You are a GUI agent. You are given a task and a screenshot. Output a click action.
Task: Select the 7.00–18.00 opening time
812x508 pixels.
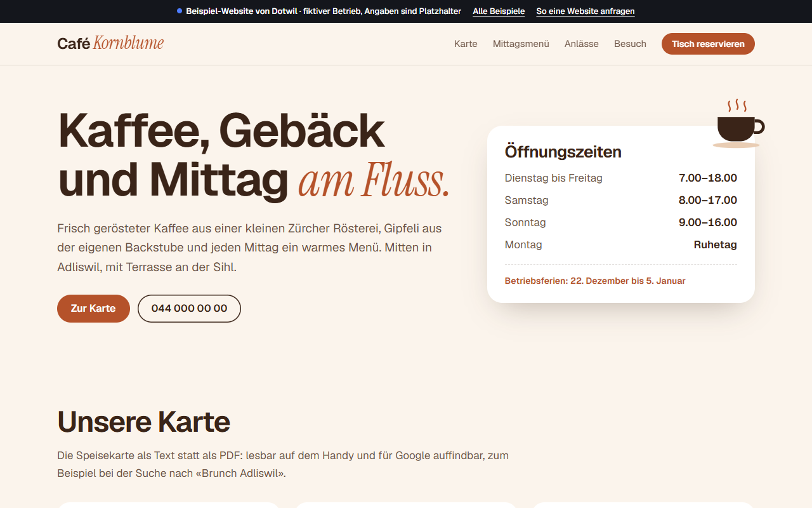pos(708,178)
